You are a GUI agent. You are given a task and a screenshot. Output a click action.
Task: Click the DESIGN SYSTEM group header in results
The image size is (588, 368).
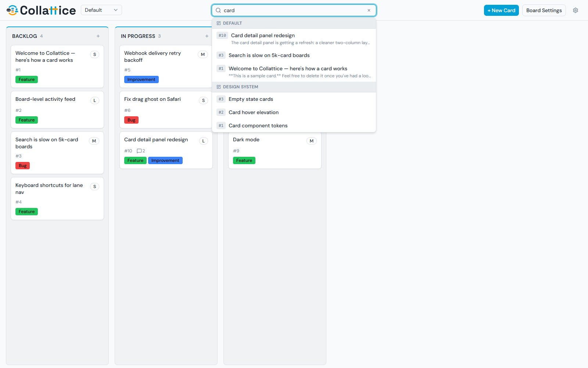[294, 87]
